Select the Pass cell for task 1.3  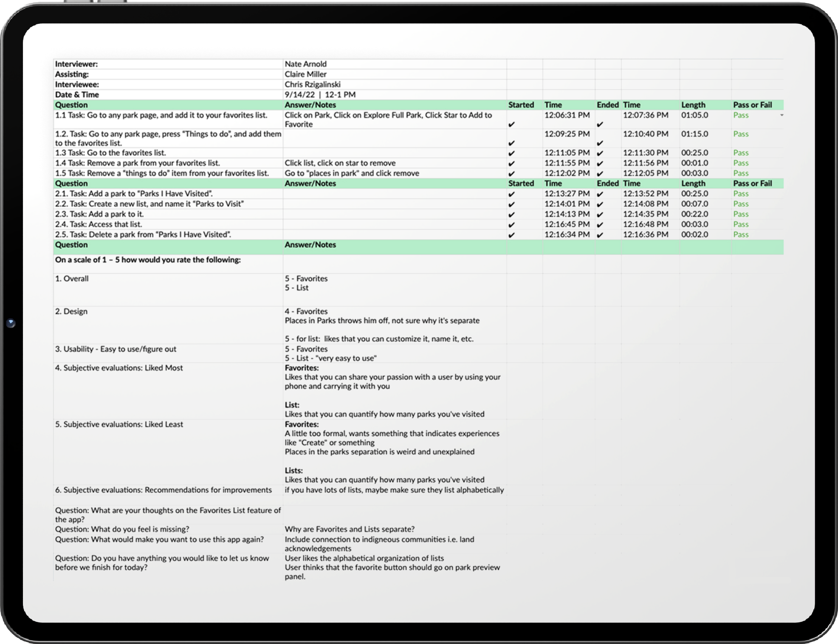[741, 153]
